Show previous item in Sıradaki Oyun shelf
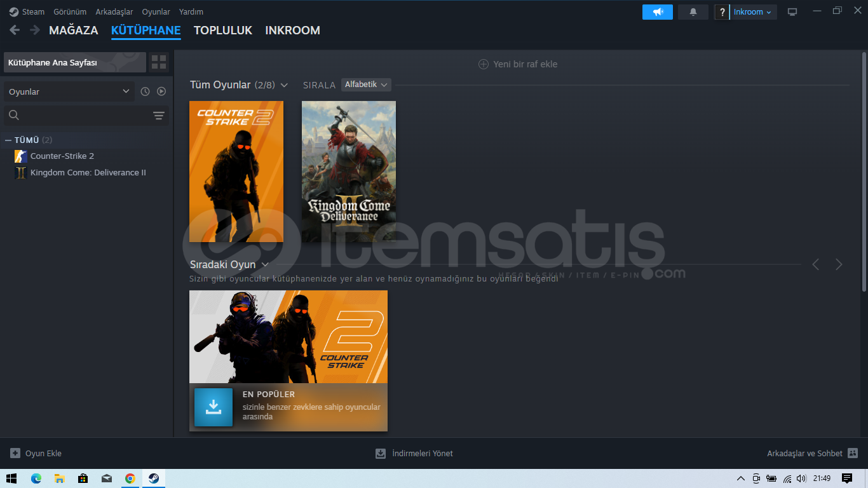 [x=816, y=264]
